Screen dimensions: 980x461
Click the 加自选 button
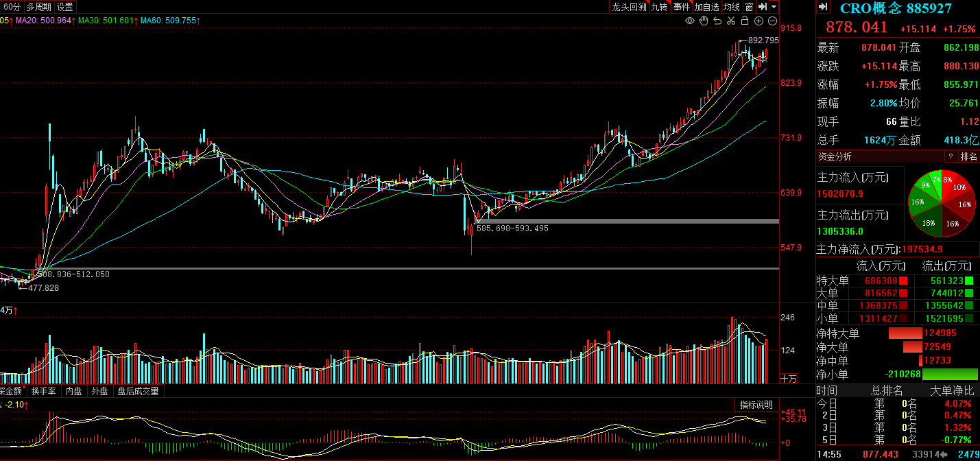(706, 7)
